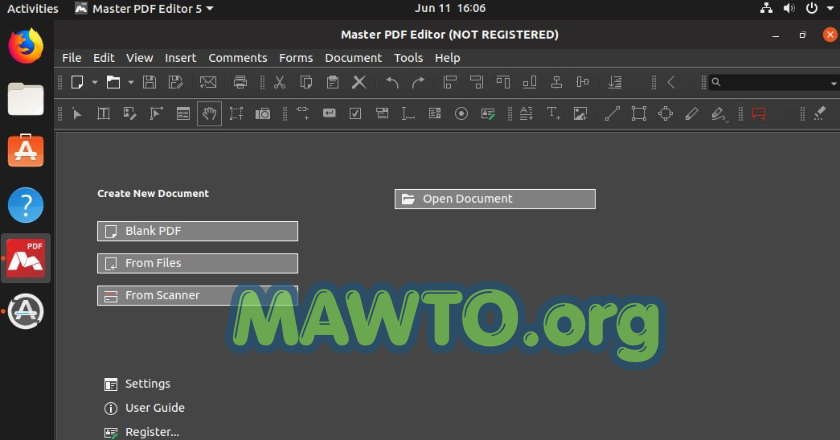
Task: Select the Signature field tool
Action: coord(488,114)
